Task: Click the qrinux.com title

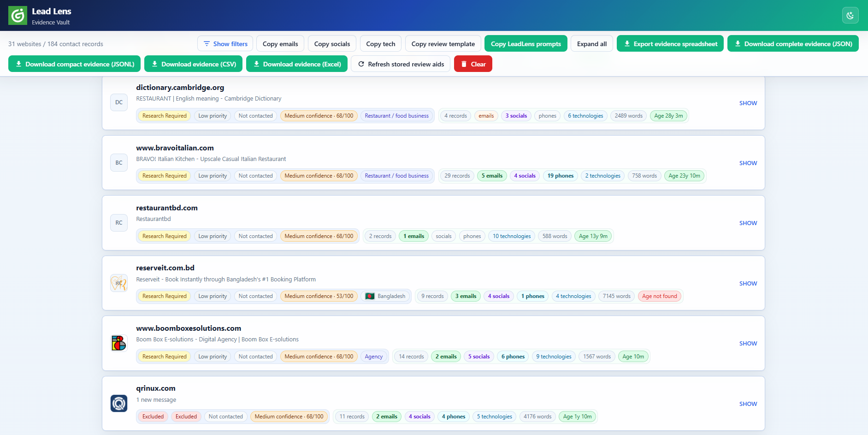Action: coord(156,388)
